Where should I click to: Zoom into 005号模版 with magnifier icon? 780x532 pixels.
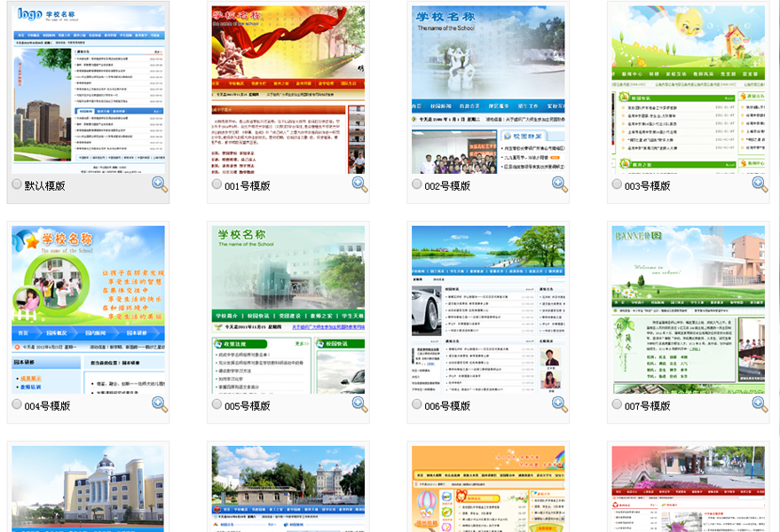coord(359,404)
